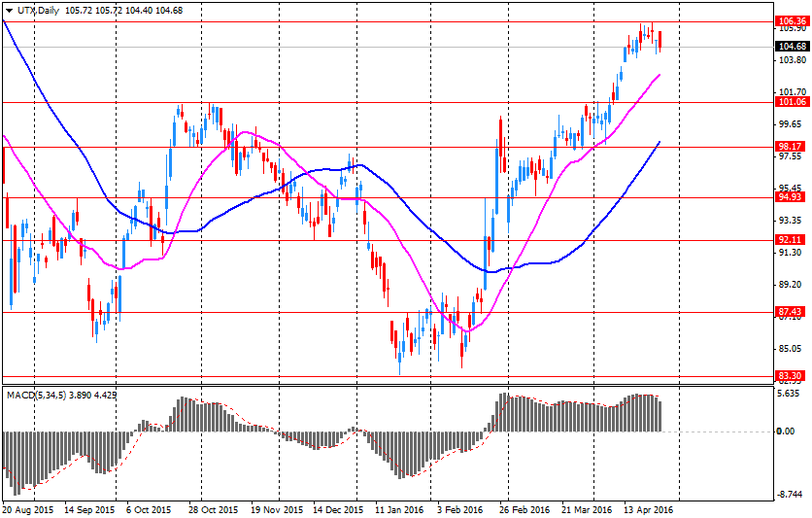Click the MACD(5,34,5) 3.890 4.429 indicator label

tap(61, 396)
